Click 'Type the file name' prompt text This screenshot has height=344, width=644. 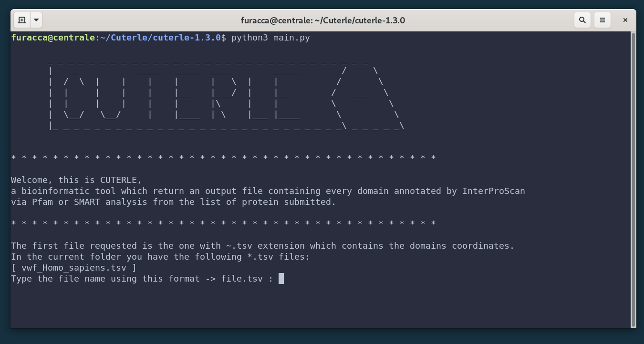click(142, 279)
